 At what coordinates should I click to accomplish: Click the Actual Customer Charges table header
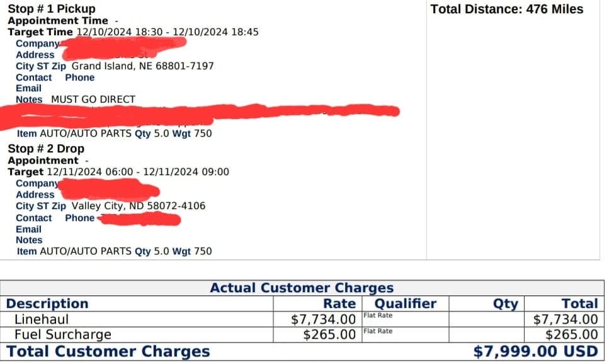pyautogui.click(x=302, y=288)
